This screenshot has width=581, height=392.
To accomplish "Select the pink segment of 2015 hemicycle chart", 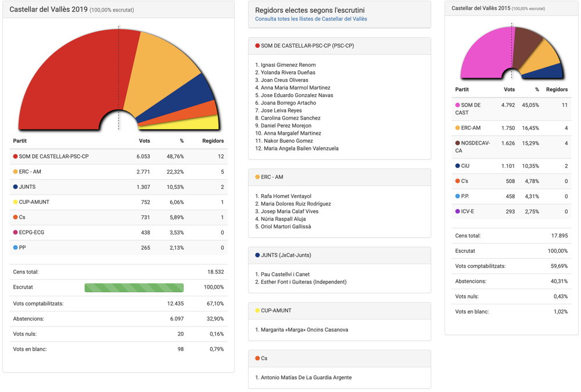I will pyautogui.click(x=485, y=52).
